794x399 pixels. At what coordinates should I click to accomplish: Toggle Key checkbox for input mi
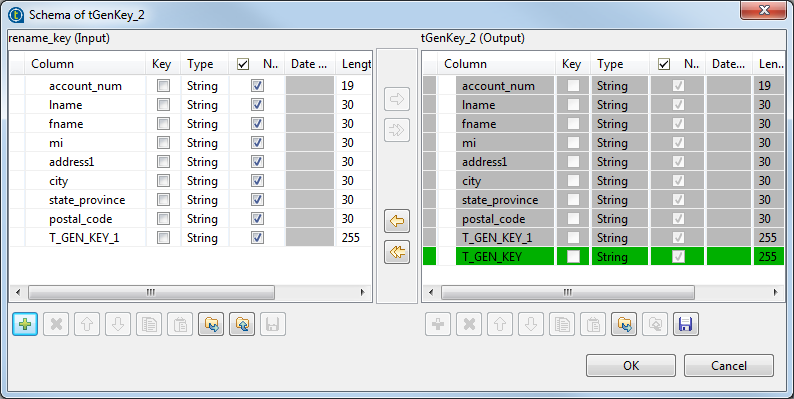(x=163, y=143)
